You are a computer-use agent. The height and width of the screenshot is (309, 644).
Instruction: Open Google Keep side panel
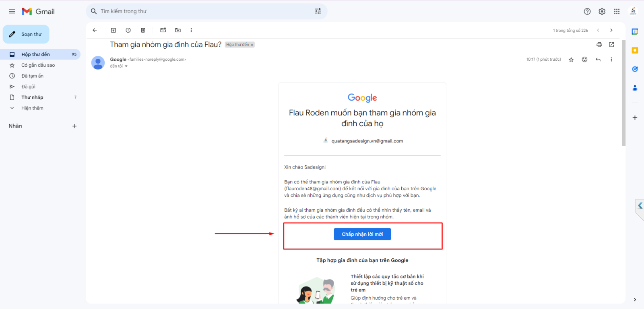[x=635, y=50]
